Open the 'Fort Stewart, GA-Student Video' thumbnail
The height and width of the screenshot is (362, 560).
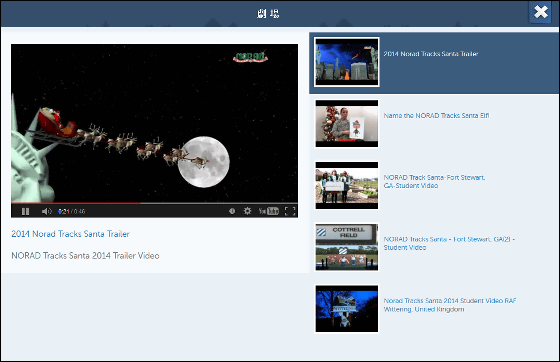[x=346, y=185]
